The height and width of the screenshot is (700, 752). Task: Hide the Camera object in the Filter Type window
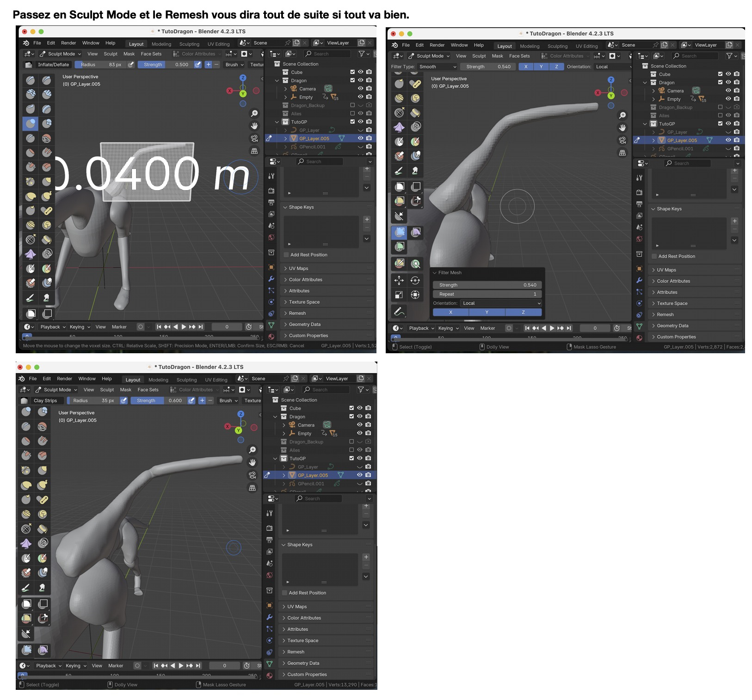(728, 91)
